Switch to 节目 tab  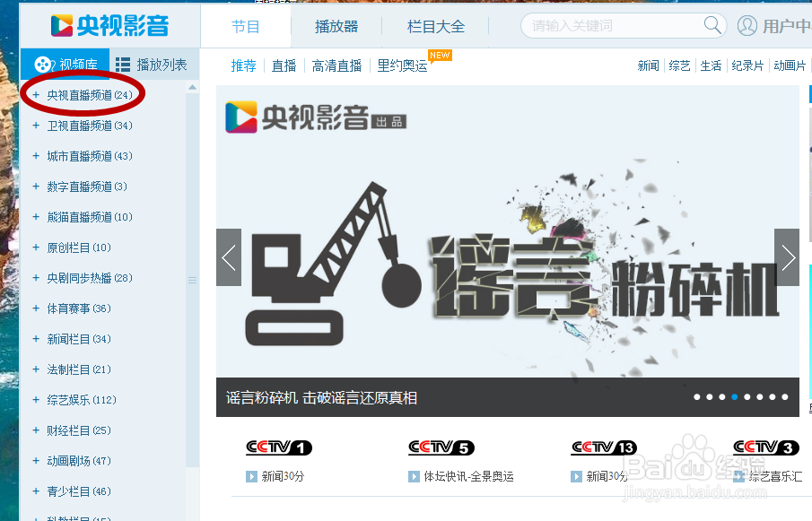point(246,26)
